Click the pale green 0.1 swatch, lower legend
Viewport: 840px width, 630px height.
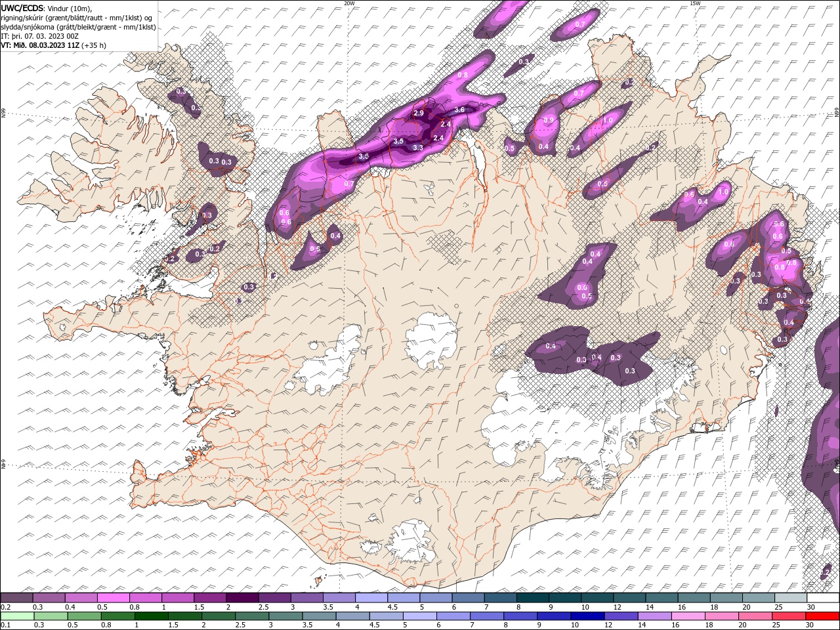pyautogui.click(x=18, y=616)
